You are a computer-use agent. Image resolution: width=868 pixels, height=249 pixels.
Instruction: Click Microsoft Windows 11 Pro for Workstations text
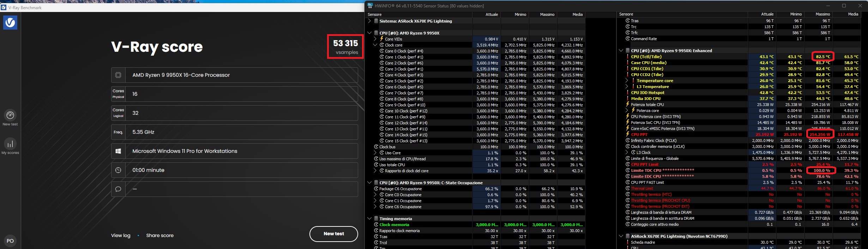click(185, 151)
